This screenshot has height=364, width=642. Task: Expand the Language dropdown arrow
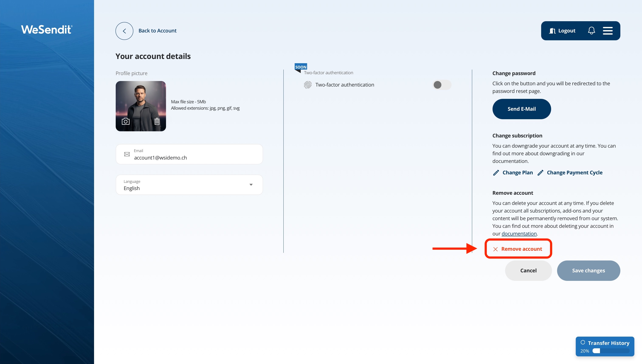pos(251,185)
